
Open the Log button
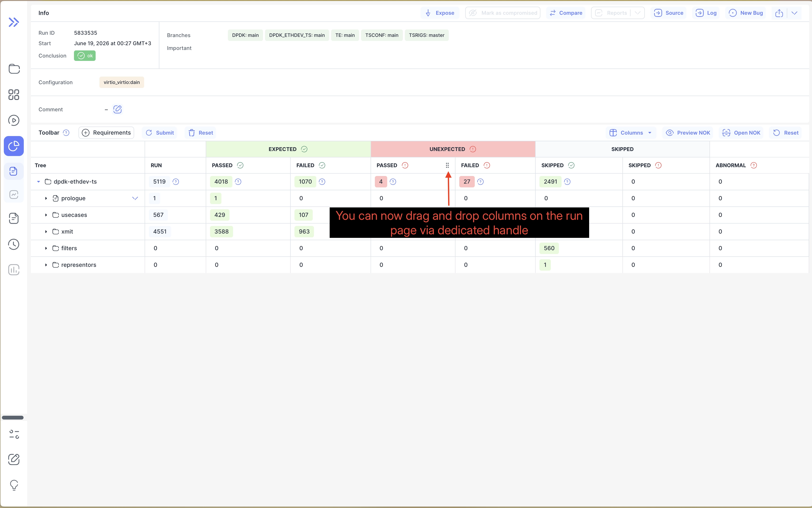pyautogui.click(x=706, y=13)
